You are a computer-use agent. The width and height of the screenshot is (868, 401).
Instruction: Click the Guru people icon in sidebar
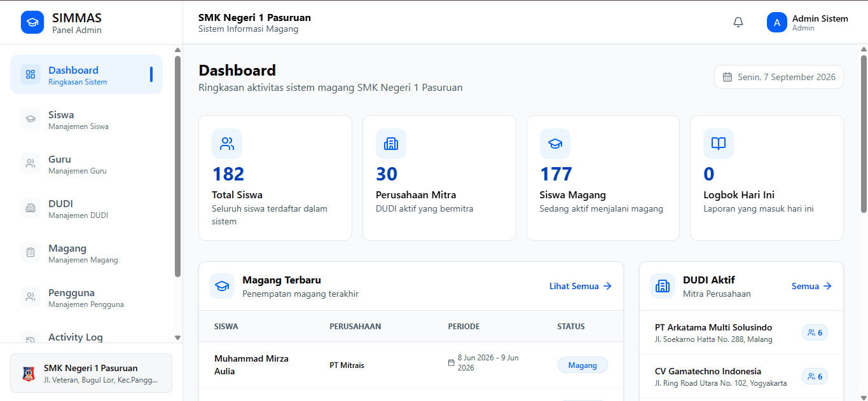pos(31,163)
